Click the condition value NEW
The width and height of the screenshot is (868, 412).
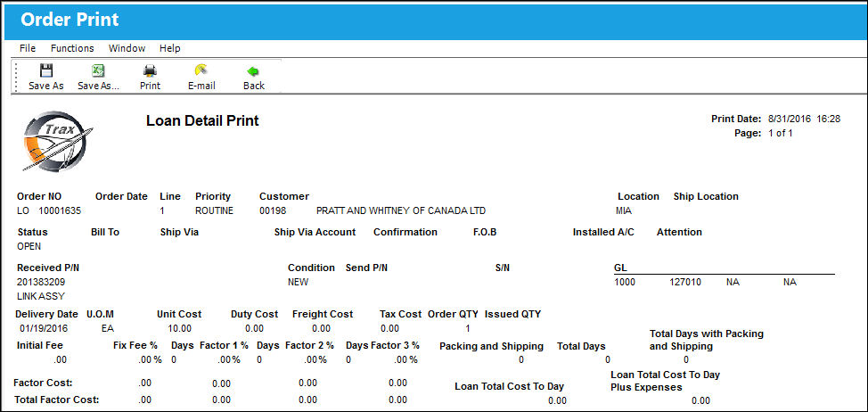[x=298, y=282]
